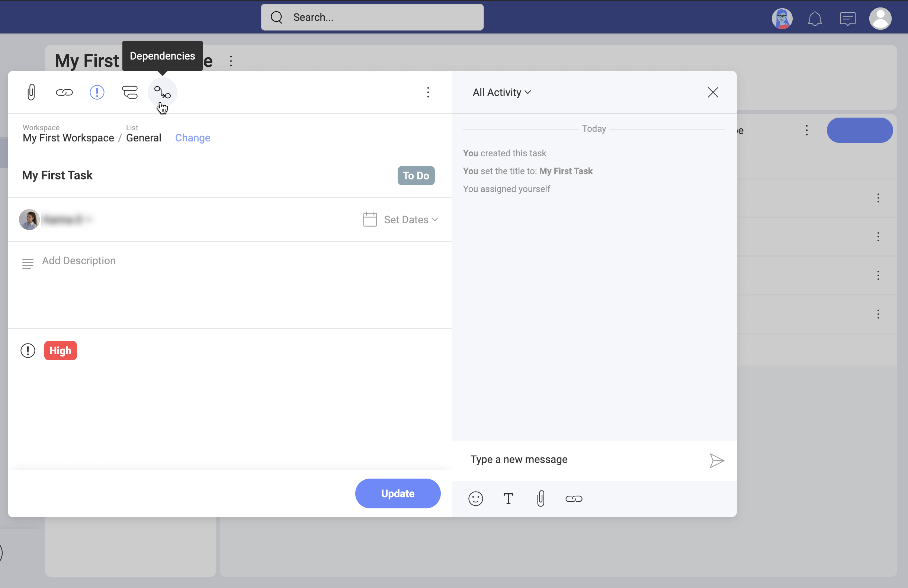Click the link/URL icon in toolbar
Viewport: 908px width, 588px height.
[64, 92]
